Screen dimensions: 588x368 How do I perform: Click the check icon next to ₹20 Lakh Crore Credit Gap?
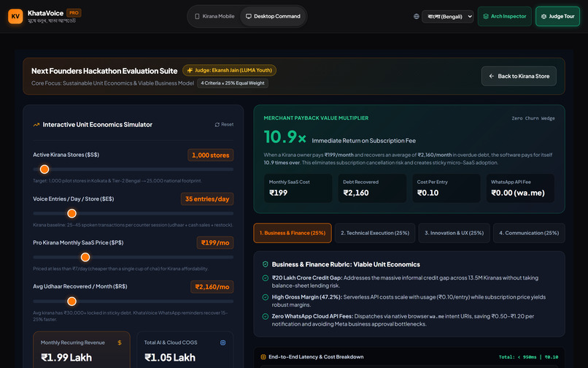265,278
